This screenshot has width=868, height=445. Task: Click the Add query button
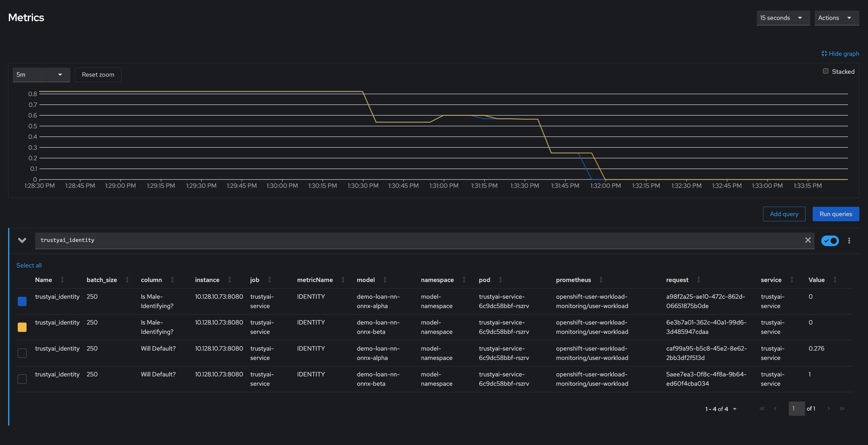pos(784,213)
